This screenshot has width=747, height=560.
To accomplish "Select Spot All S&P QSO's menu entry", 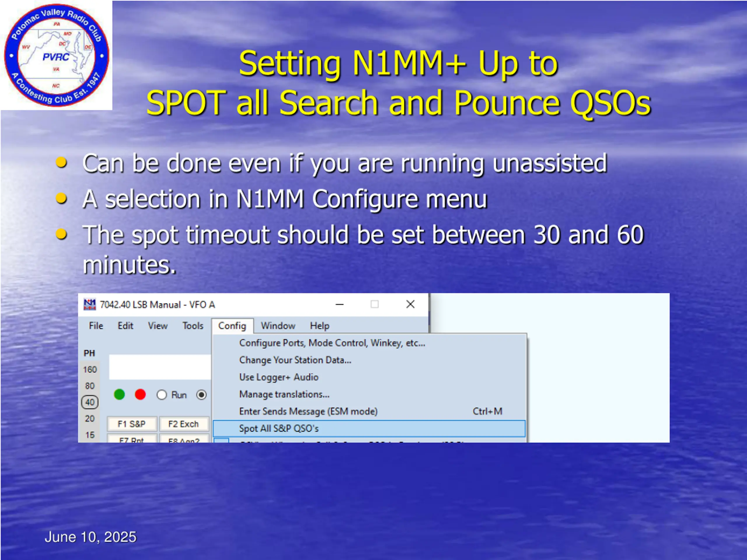I will pos(369,429).
